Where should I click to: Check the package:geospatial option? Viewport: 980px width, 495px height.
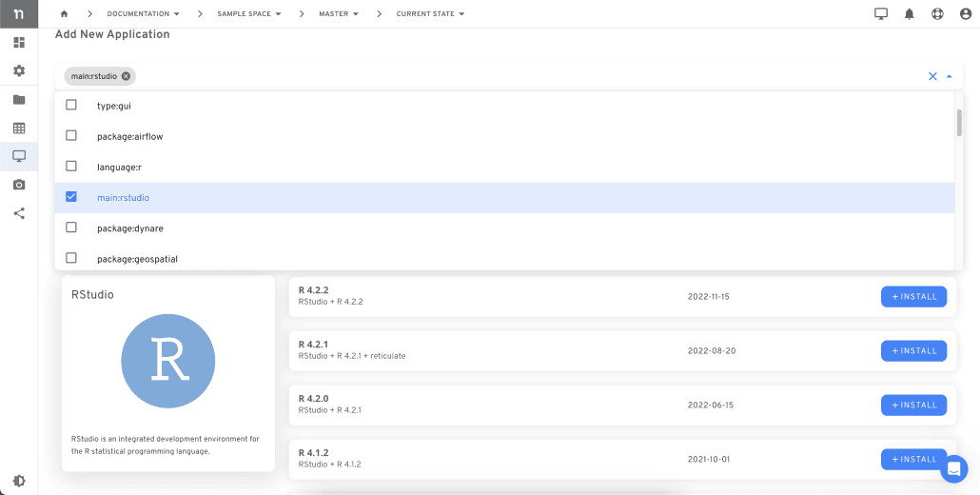coord(71,258)
